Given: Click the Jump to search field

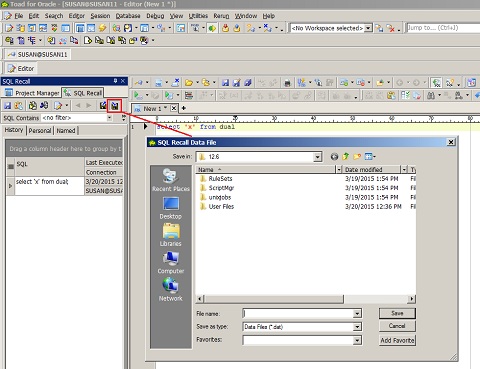Looking at the screenshot, I should pos(443,28).
